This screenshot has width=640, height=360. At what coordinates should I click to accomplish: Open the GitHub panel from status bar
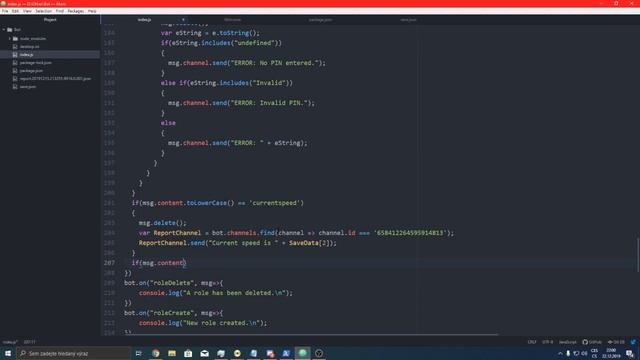pyautogui.click(x=592, y=342)
